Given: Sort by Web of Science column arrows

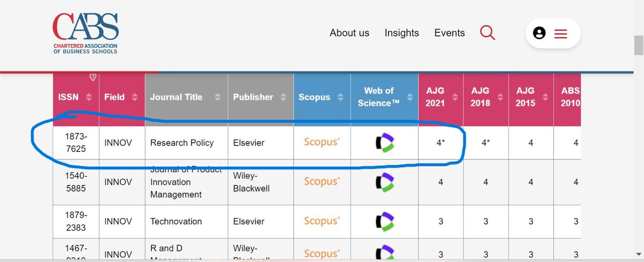Looking at the screenshot, I should click(x=409, y=97).
